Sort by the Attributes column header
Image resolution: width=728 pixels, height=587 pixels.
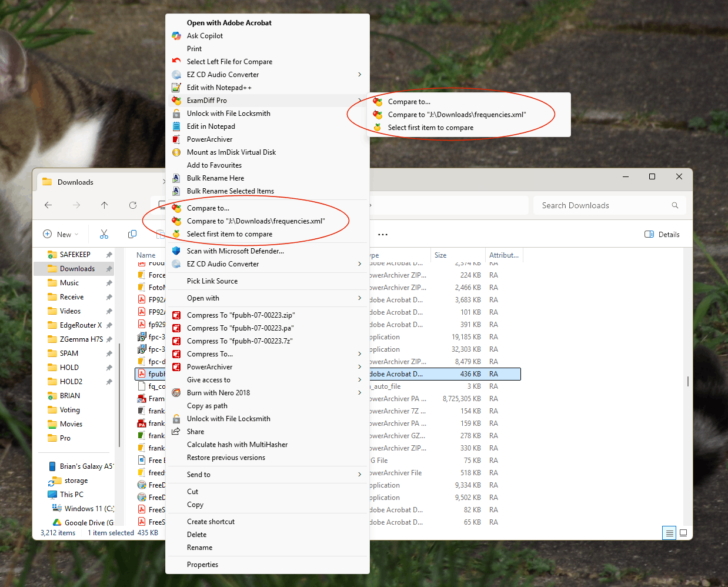pyautogui.click(x=504, y=255)
